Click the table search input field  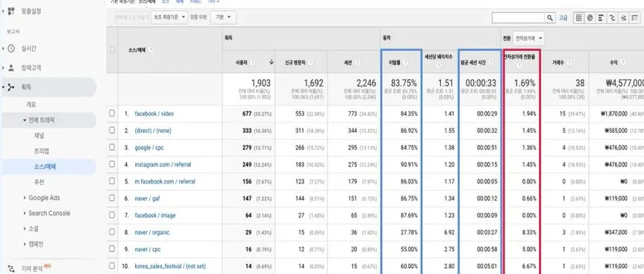point(519,18)
